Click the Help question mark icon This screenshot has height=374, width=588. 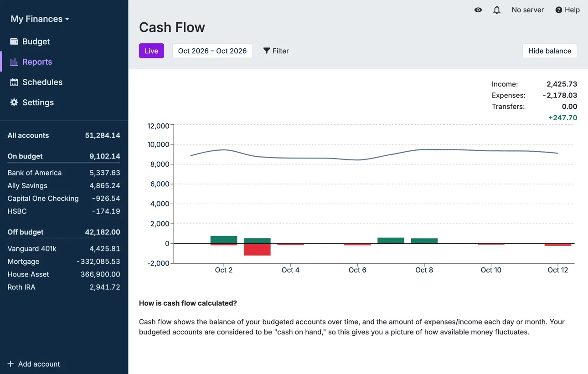tap(559, 10)
